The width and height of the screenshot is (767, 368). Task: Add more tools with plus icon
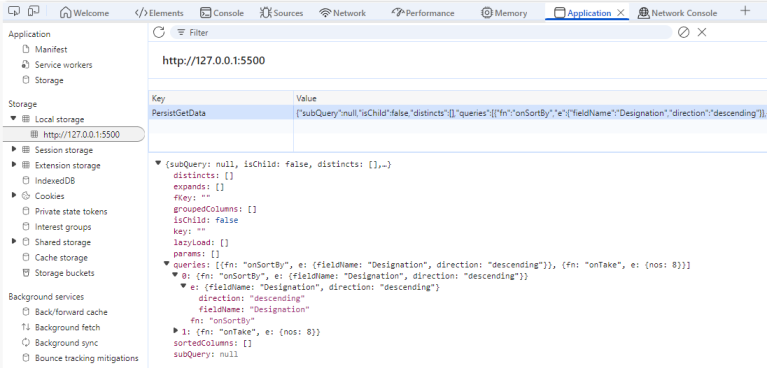pyautogui.click(x=745, y=11)
